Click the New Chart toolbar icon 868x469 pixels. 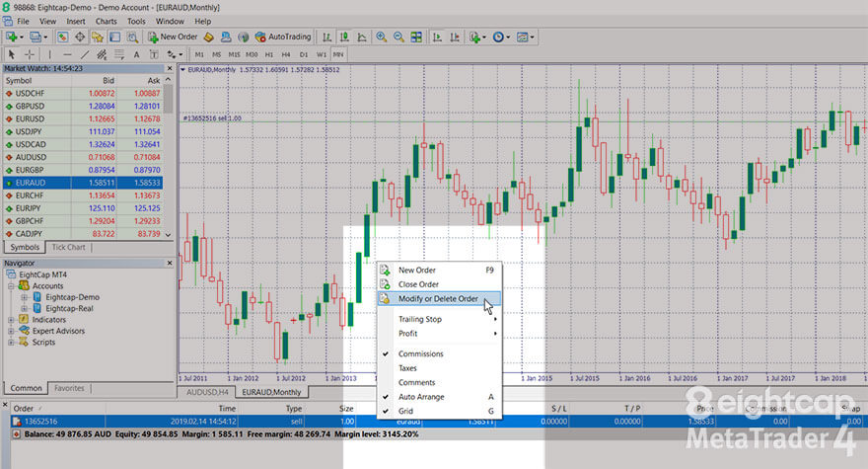(11, 38)
